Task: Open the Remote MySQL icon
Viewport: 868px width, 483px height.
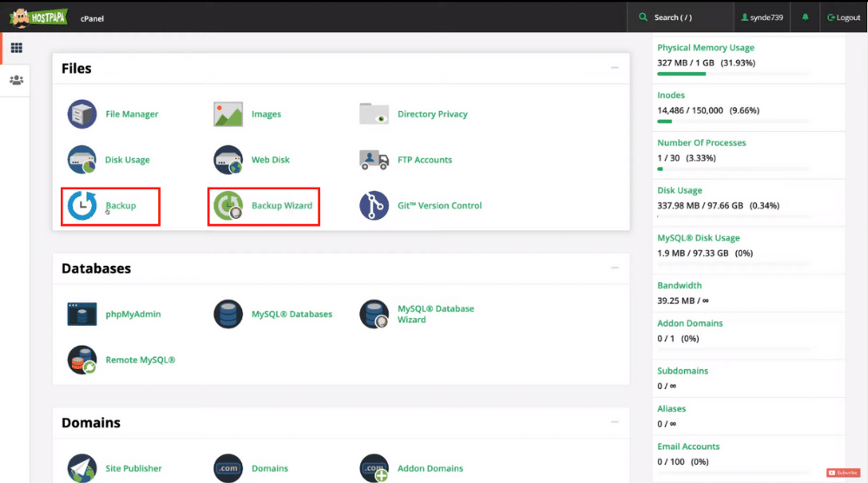Action: (82, 360)
